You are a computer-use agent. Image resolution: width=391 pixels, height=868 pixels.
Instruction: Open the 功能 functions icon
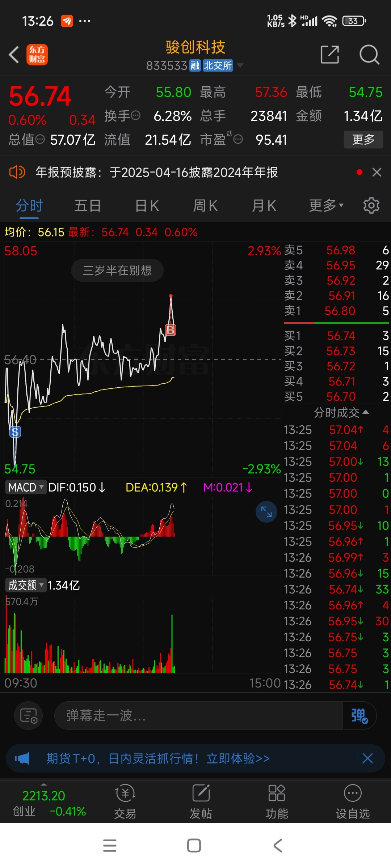277,801
